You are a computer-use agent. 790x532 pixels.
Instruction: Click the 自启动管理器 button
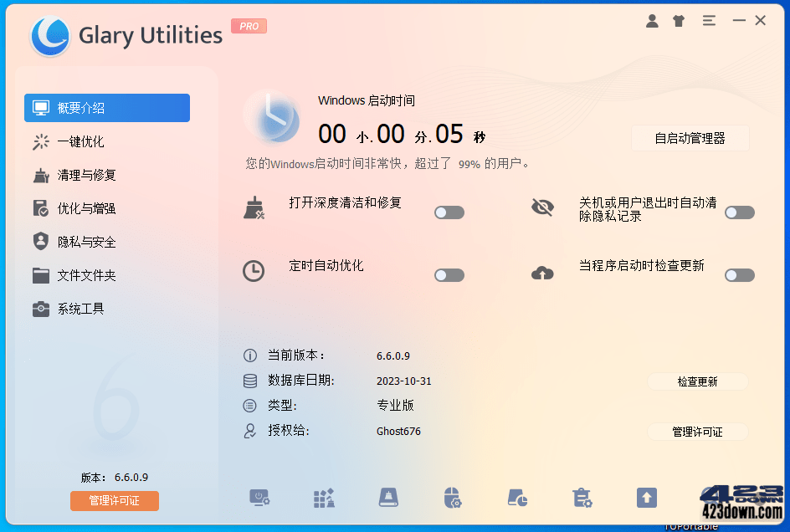click(690, 138)
